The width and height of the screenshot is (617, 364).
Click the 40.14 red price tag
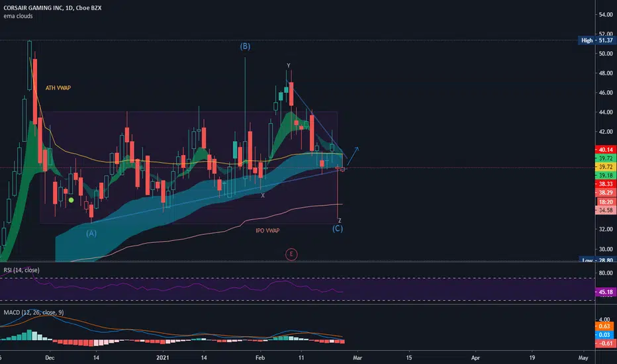605,150
